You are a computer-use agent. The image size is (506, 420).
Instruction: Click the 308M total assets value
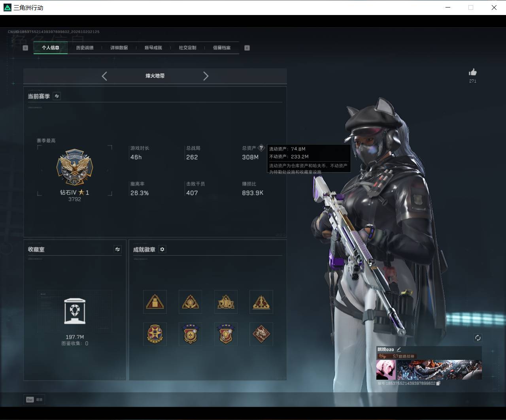click(x=250, y=157)
